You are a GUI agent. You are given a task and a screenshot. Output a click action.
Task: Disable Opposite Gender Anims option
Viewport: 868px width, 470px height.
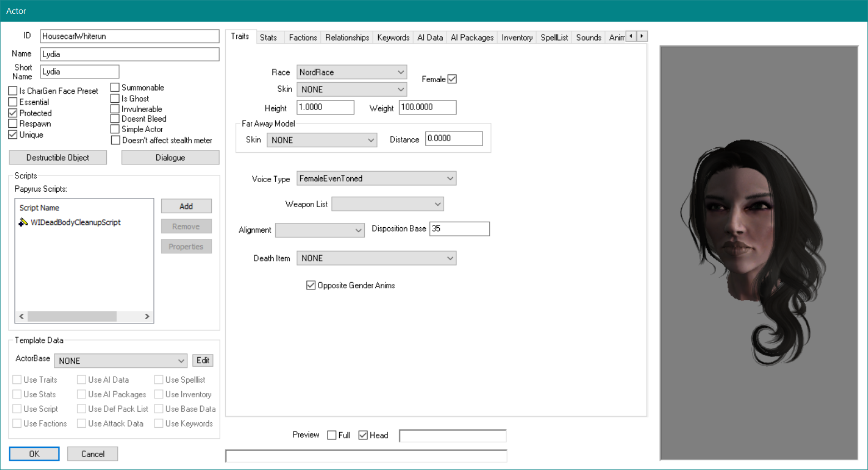tap(311, 286)
